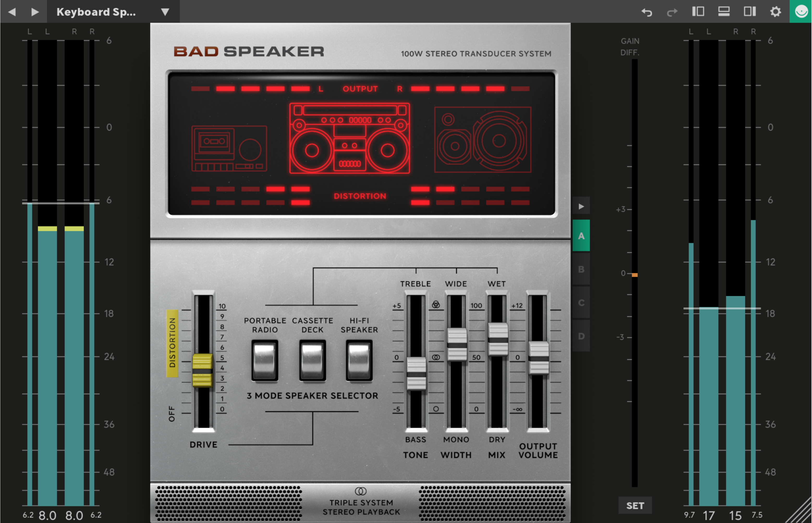Switch to preset slot C

tap(581, 303)
